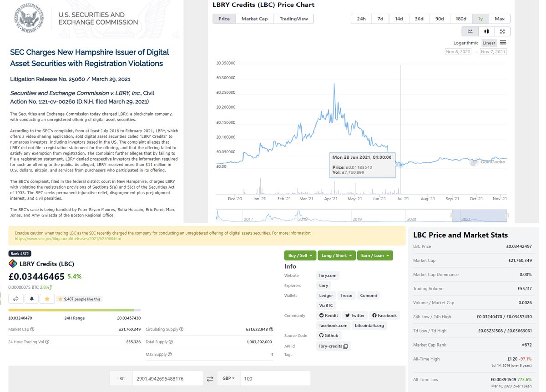Image resolution: width=546 pixels, height=392 pixels.
Task: Open the sec.gov litigation release URL
Action: click(68, 238)
